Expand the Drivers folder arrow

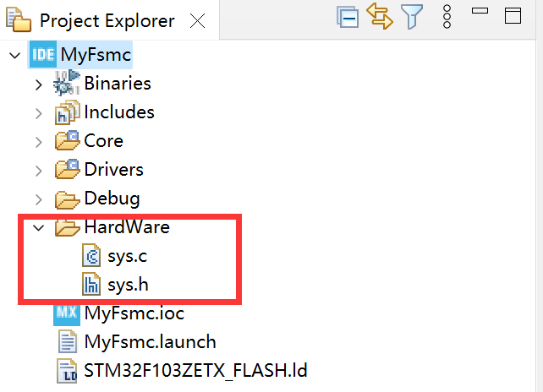38,170
